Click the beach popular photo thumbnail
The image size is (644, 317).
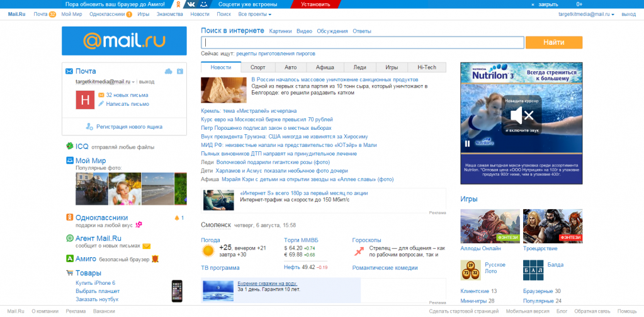tap(158, 188)
